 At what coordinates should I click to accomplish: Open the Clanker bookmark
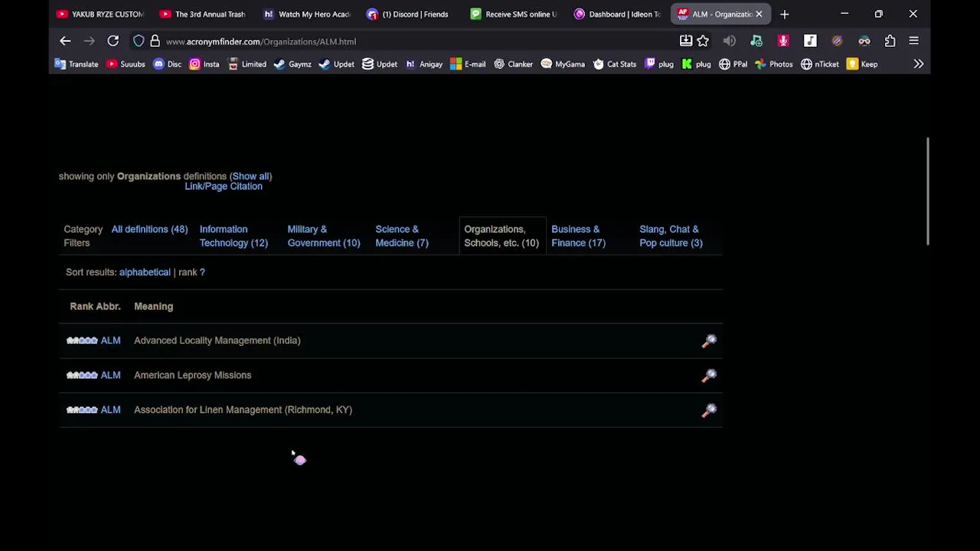(x=513, y=64)
